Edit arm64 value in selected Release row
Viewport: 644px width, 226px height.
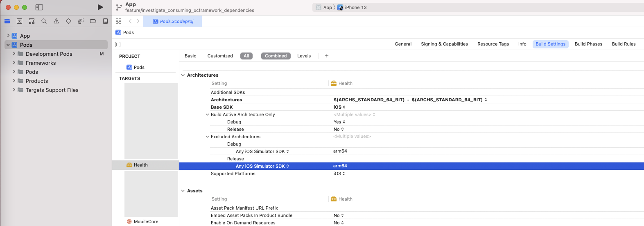click(x=340, y=166)
